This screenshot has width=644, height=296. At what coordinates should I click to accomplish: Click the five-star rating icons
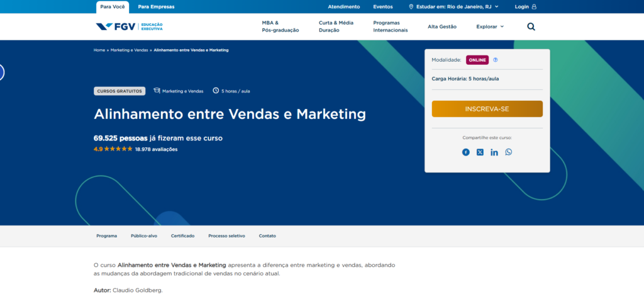pyautogui.click(x=118, y=149)
